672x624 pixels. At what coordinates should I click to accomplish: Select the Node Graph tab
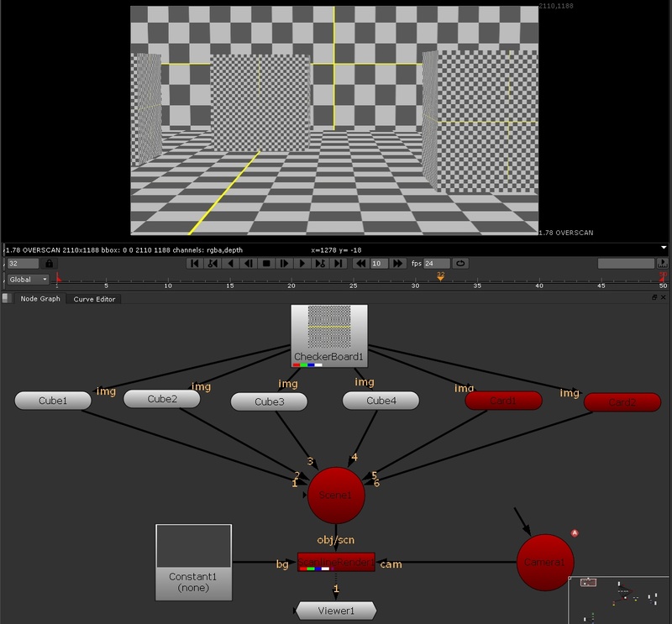tap(39, 299)
